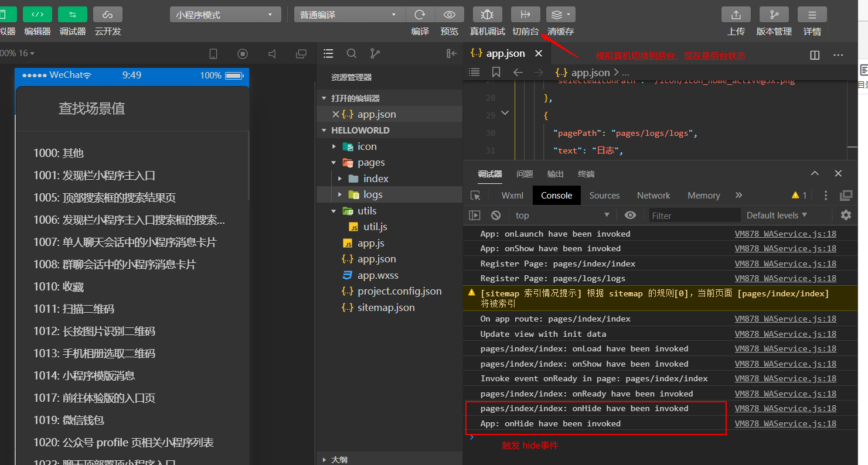Open the mini program mode dropdown
The height and width of the screenshot is (465, 868).
226,15
